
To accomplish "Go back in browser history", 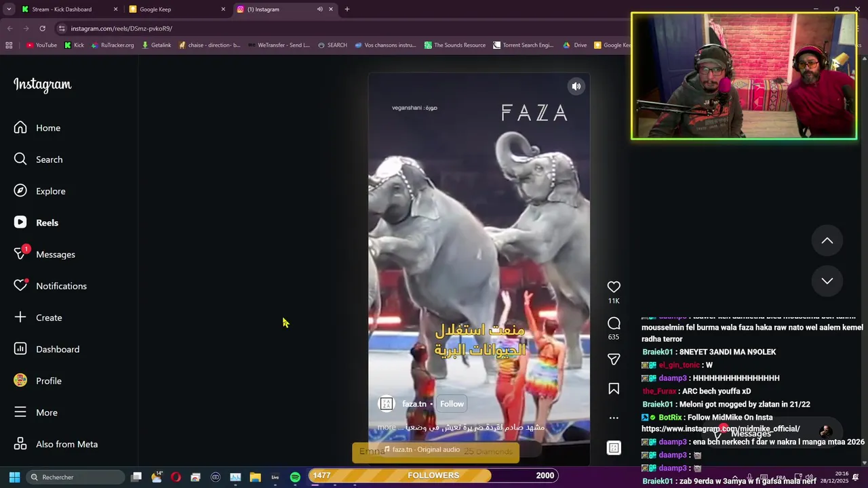I will tap(9, 28).
